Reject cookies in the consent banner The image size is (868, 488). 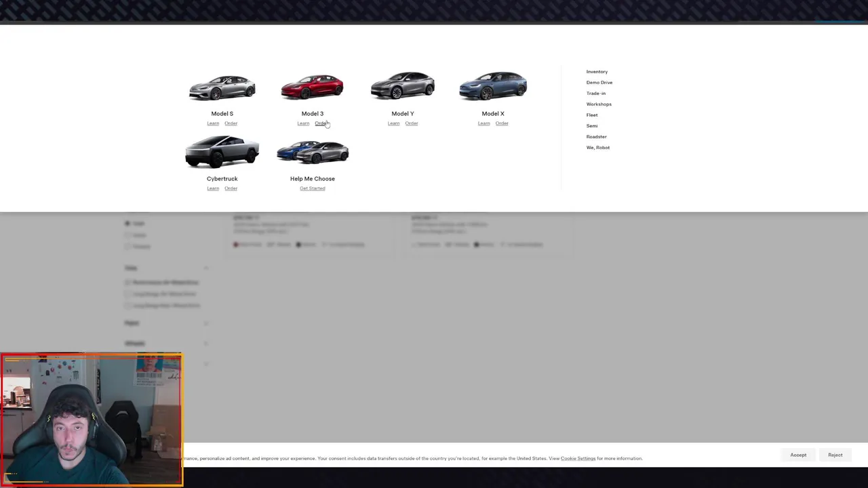pos(835,455)
